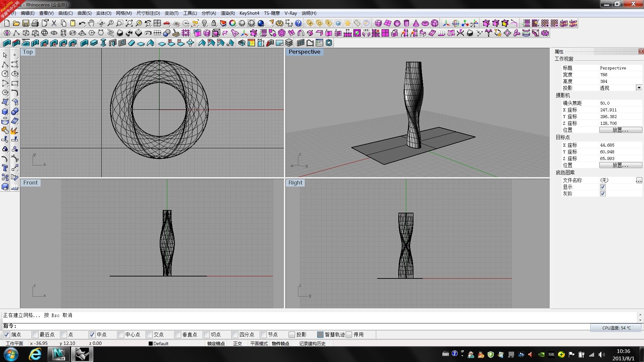
Task: Enable the 四分点 osnap checkbox
Action: tap(235, 334)
